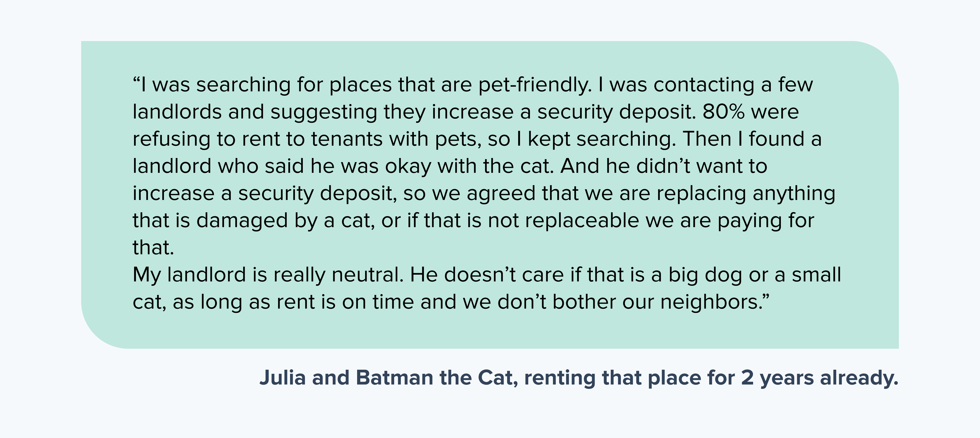Click the standalone line reading "that."
The image size is (980, 438).
click(153, 248)
